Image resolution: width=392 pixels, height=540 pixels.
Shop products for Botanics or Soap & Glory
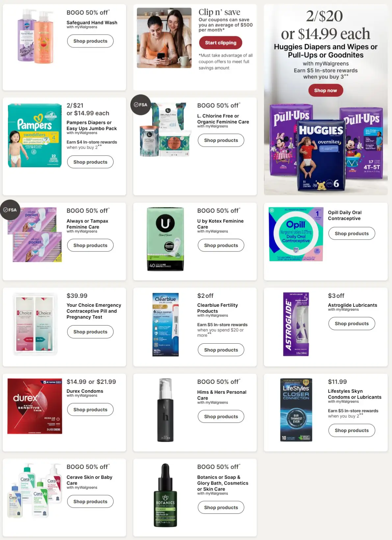click(x=221, y=507)
